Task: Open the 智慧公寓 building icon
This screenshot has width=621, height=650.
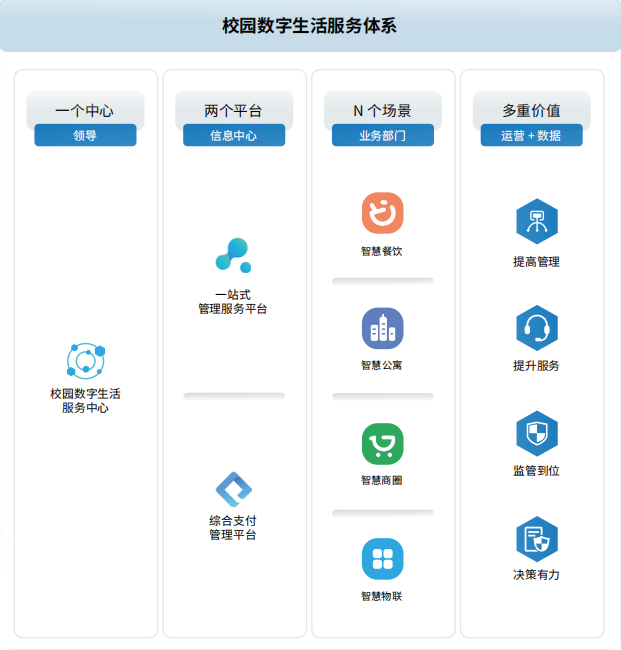Action: click(x=382, y=328)
